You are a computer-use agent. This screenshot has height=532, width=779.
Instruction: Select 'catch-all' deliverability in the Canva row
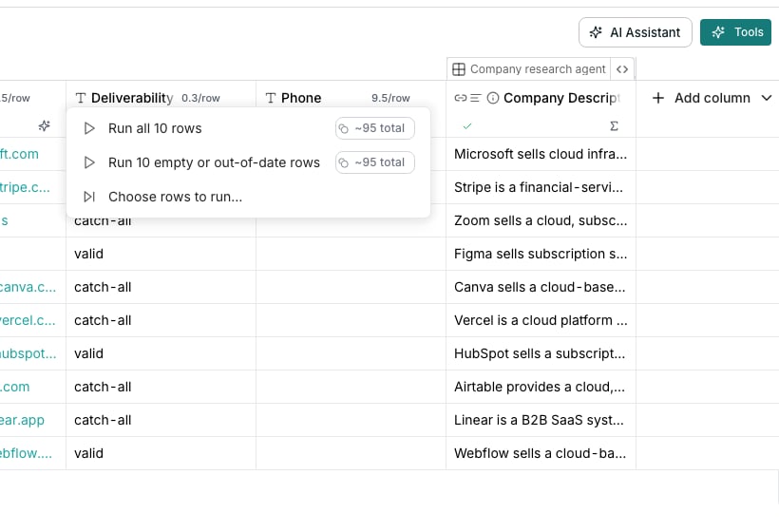(x=161, y=287)
